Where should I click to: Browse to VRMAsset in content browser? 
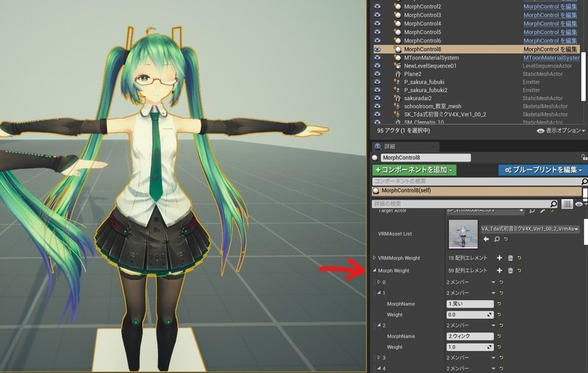[497, 239]
